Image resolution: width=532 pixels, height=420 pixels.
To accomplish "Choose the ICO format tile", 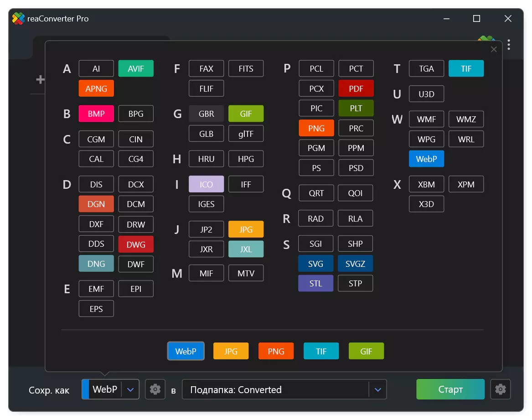I will pos(207,184).
